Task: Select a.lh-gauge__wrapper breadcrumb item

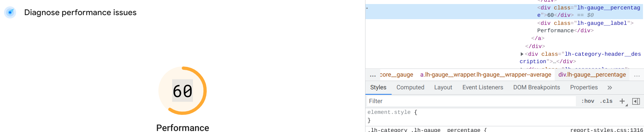Action: (486, 75)
